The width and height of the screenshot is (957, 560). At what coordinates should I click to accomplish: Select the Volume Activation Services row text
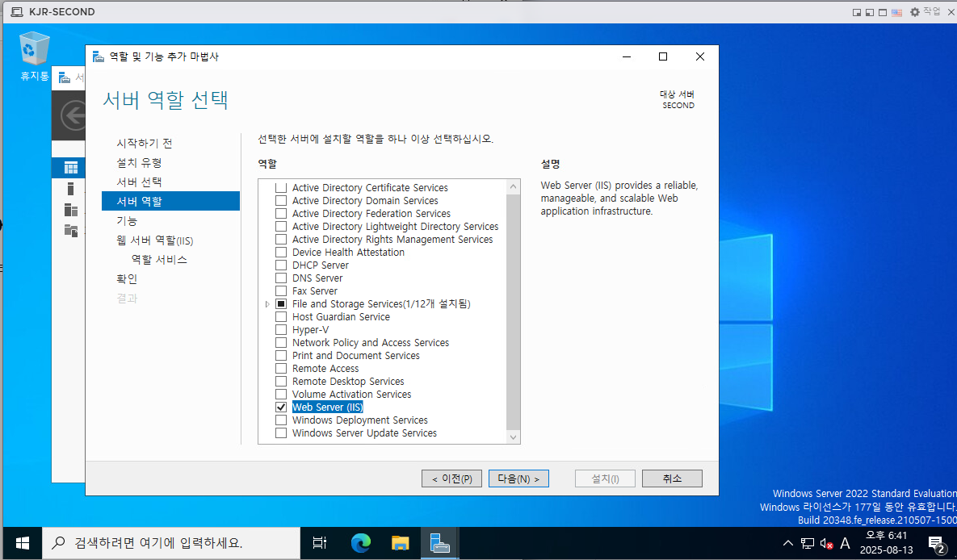(x=351, y=395)
